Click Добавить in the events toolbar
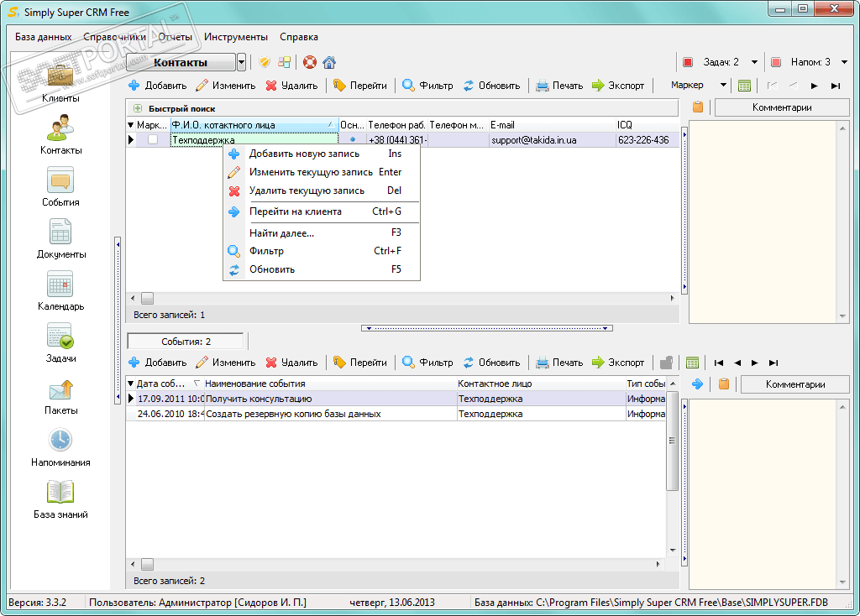 (157, 363)
